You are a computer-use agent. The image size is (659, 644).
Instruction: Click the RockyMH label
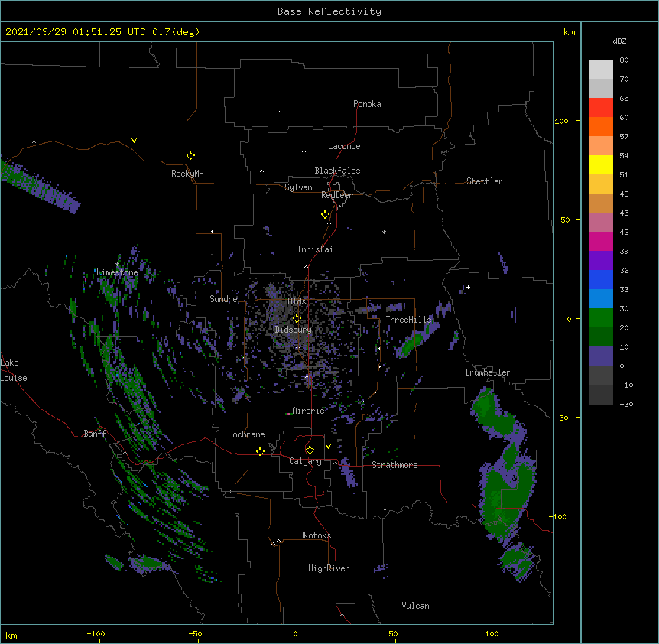(187, 174)
